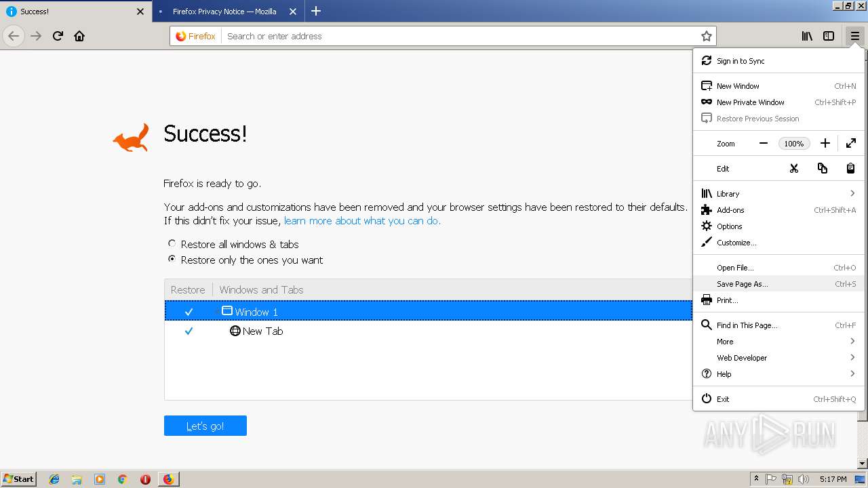Open the Windows Start menu

tap(19, 479)
